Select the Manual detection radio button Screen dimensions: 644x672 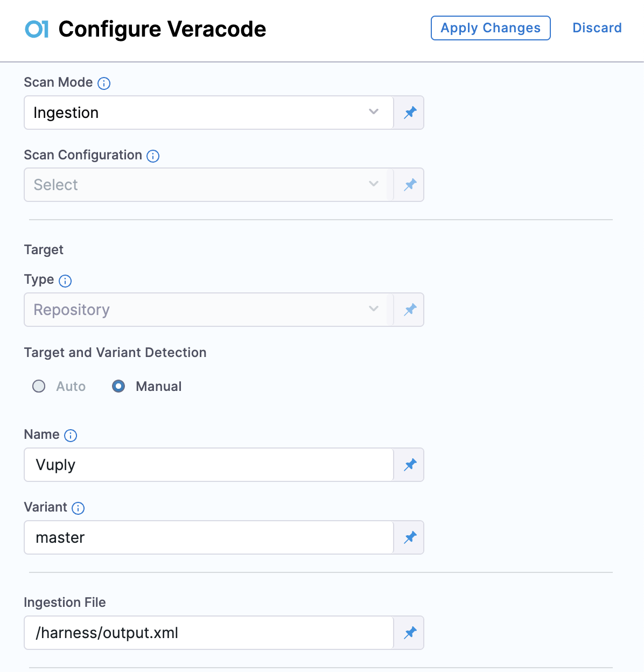[118, 386]
